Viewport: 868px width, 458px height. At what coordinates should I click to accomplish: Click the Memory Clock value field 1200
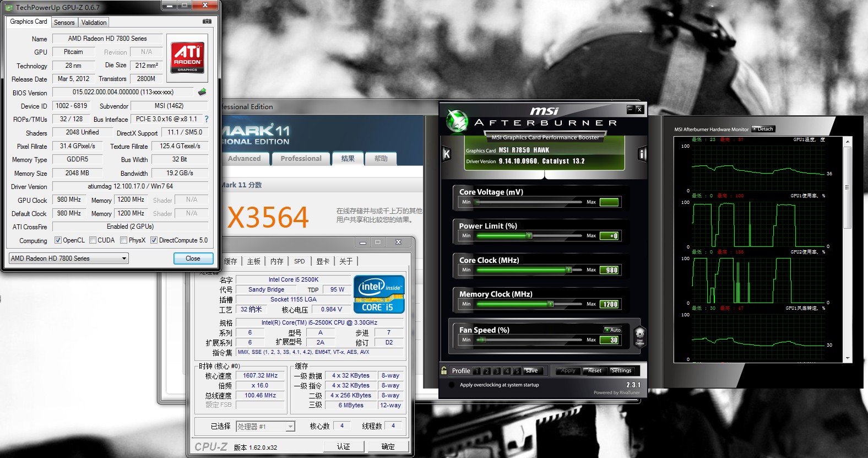coord(609,304)
